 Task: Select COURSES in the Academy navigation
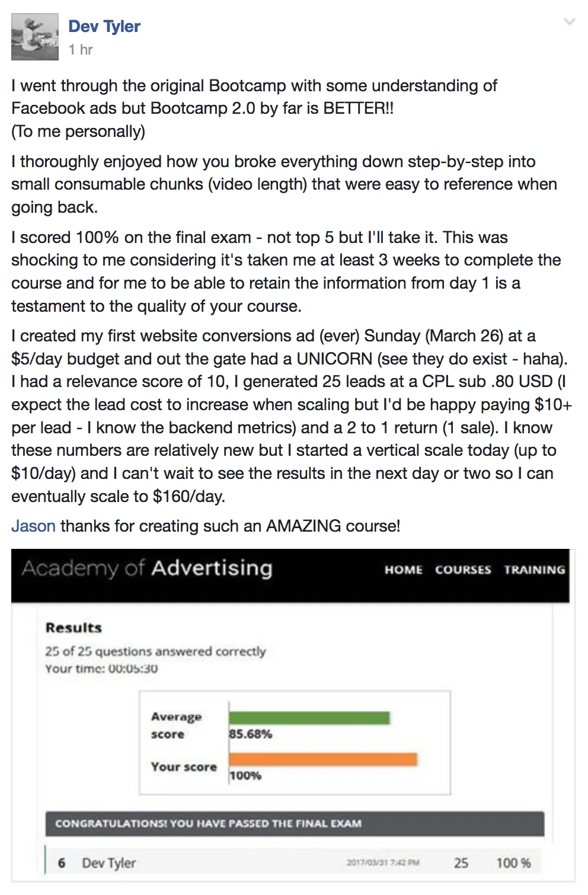click(x=463, y=570)
